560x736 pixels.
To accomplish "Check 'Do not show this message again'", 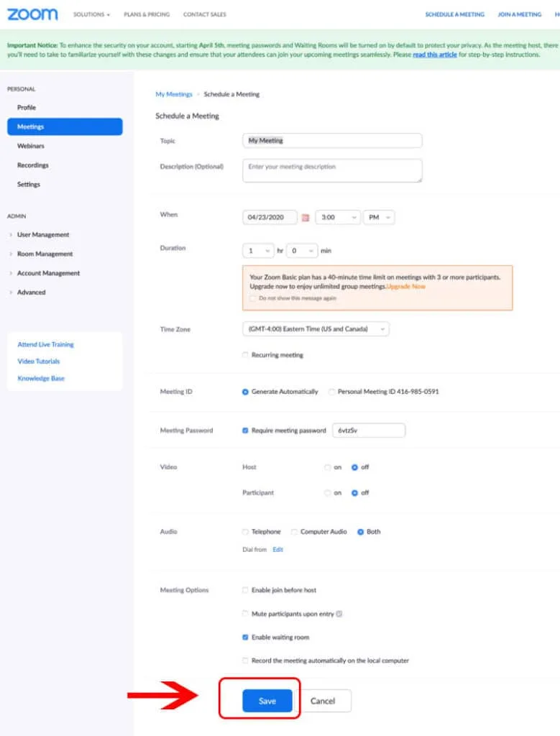I will click(x=253, y=298).
